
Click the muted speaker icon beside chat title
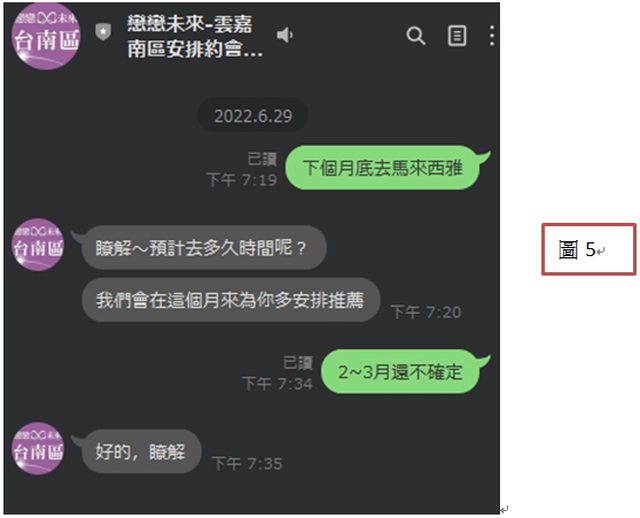(285, 35)
